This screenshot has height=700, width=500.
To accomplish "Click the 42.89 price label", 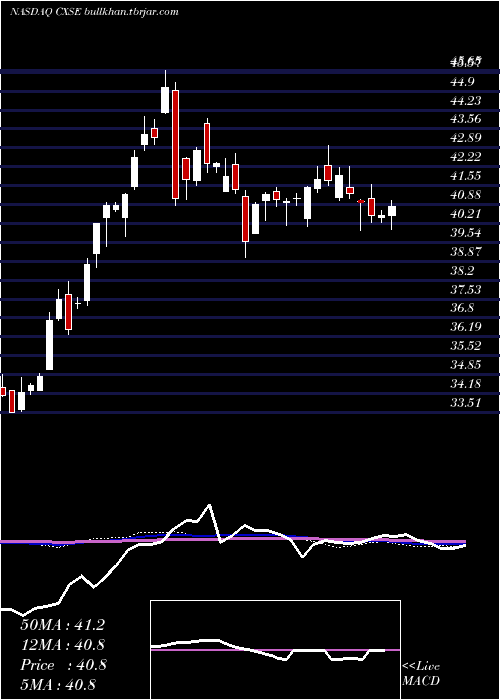I will click(466, 138).
